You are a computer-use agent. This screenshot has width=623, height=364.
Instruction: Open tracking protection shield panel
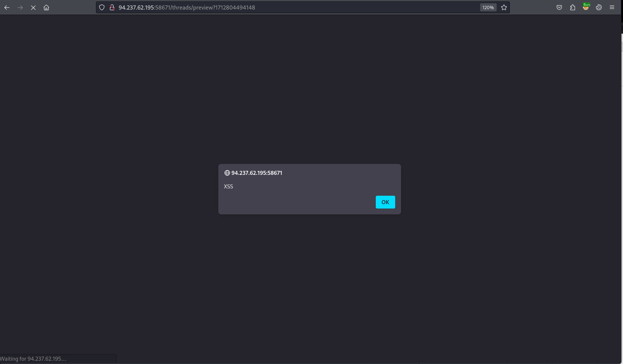tap(102, 7)
